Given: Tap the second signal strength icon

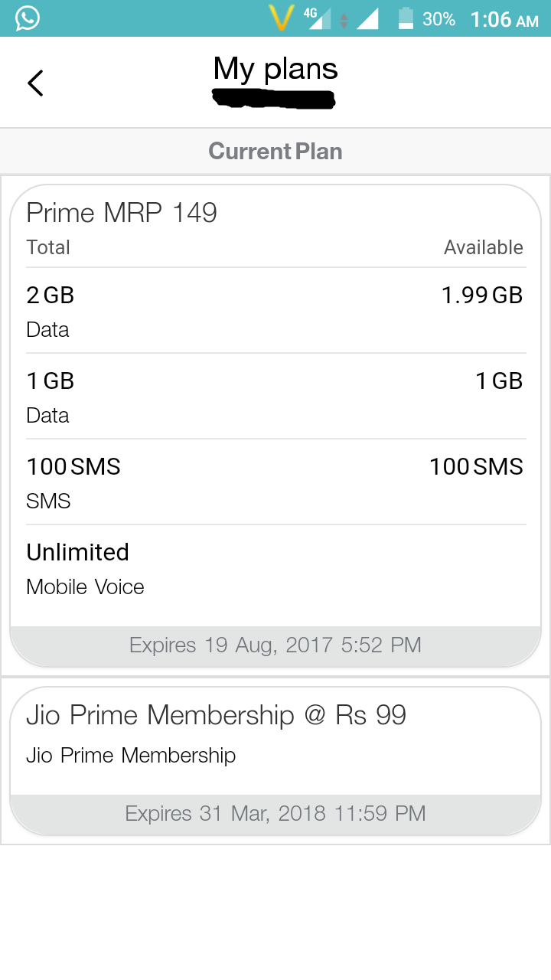Looking at the screenshot, I should (367, 18).
